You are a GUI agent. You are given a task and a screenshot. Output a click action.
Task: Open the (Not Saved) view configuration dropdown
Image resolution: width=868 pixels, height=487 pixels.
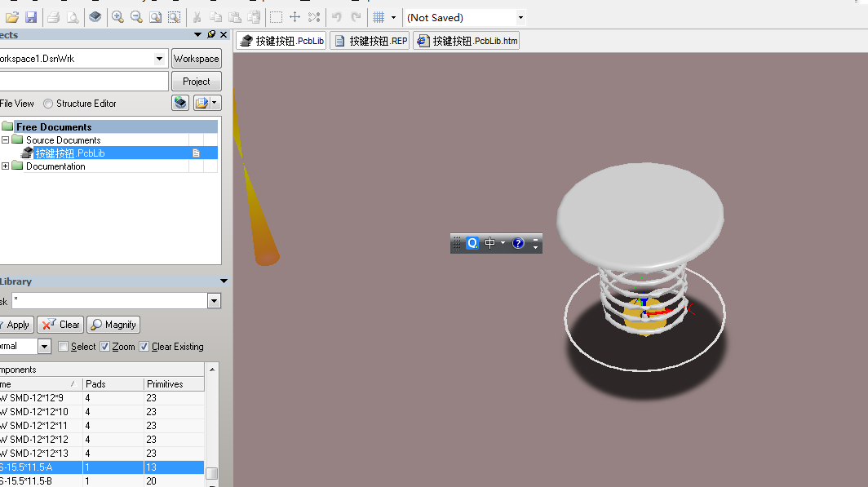coord(520,18)
